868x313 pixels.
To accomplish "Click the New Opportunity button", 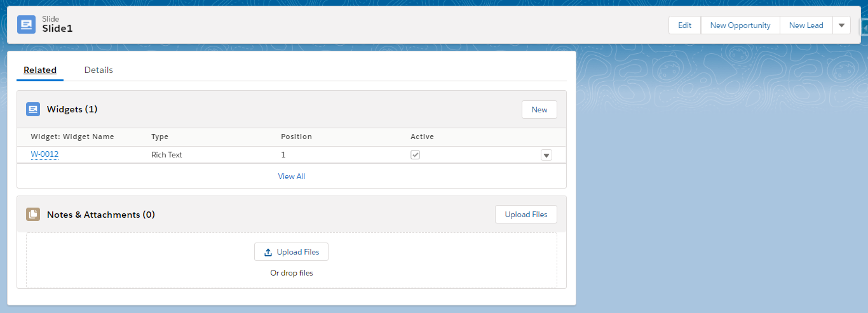I will point(740,25).
